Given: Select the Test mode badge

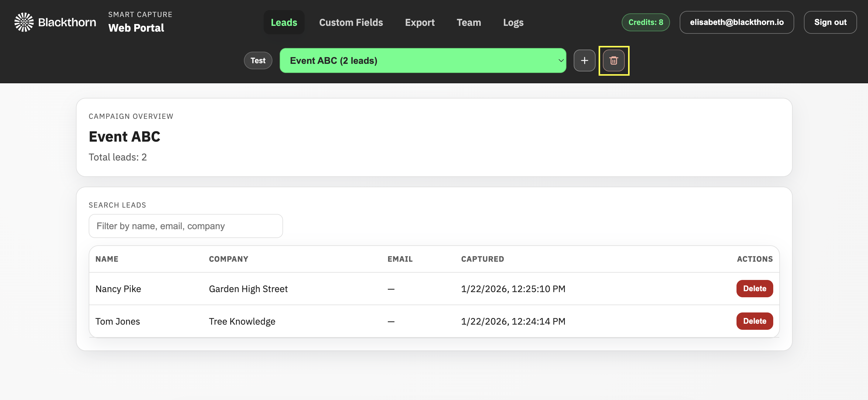Looking at the screenshot, I should click(x=258, y=60).
